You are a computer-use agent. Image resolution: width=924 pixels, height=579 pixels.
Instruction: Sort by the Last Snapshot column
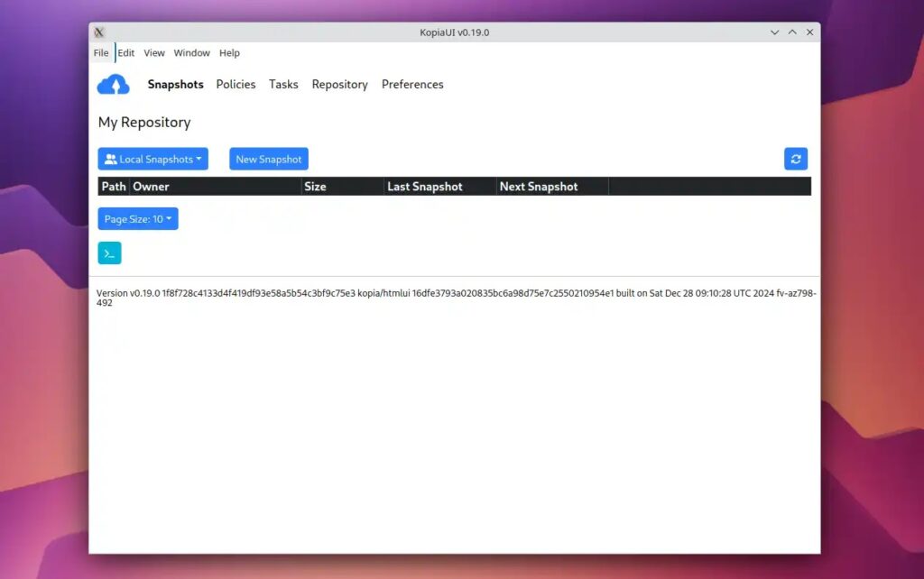point(424,187)
